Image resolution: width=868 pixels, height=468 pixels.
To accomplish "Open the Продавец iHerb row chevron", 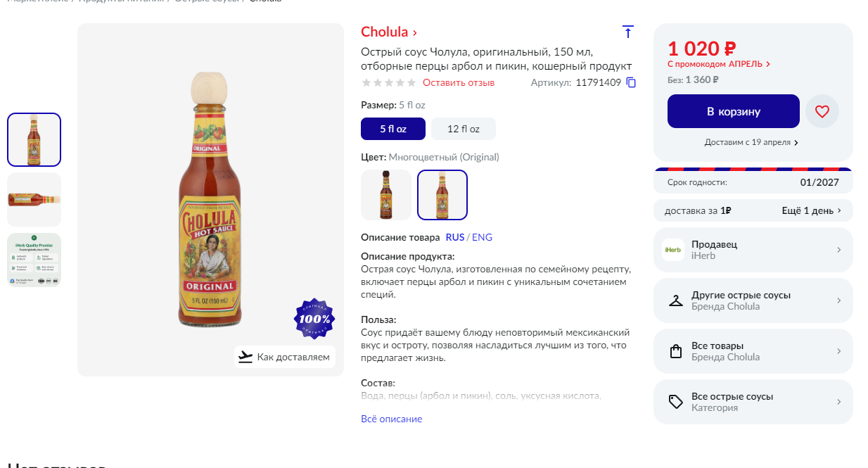I will click(x=838, y=250).
